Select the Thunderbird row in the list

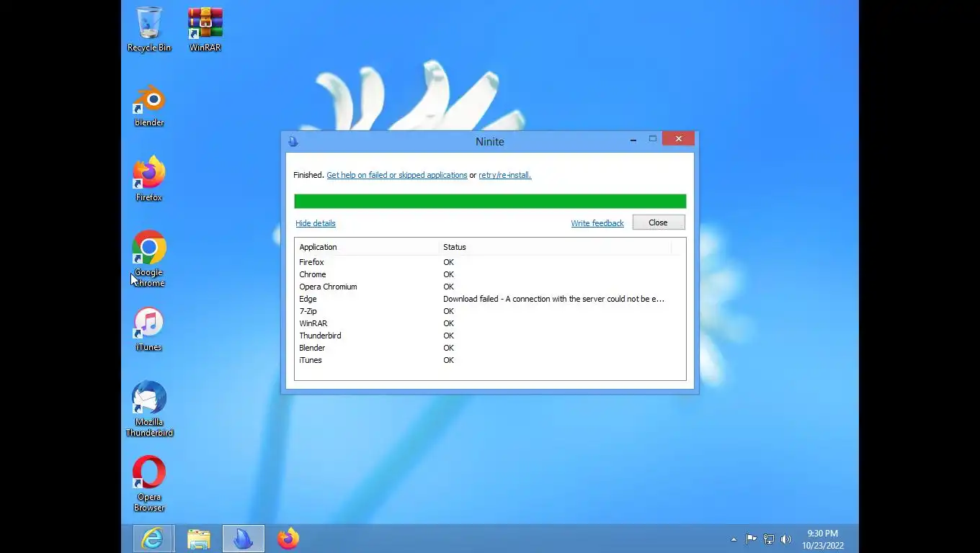(490, 336)
